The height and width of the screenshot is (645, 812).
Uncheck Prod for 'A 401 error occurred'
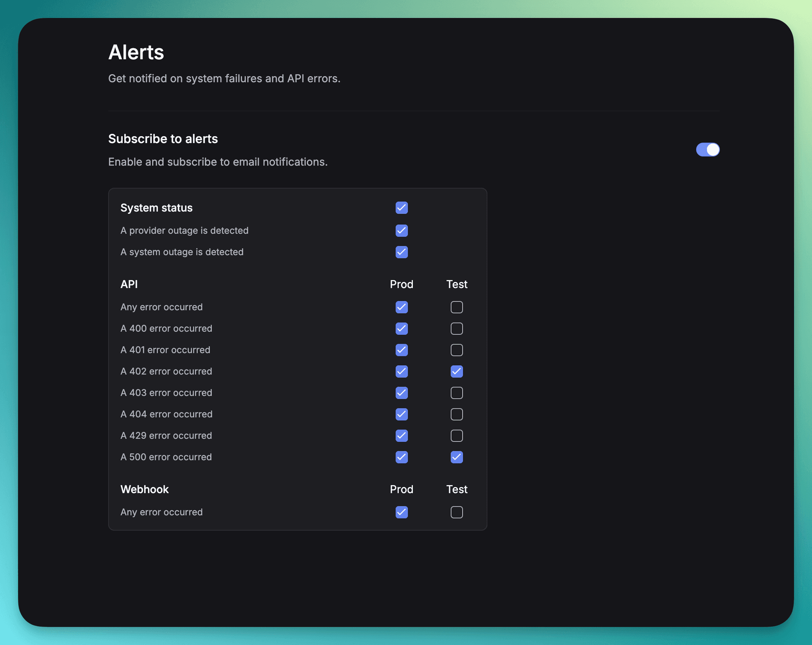click(401, 350)
